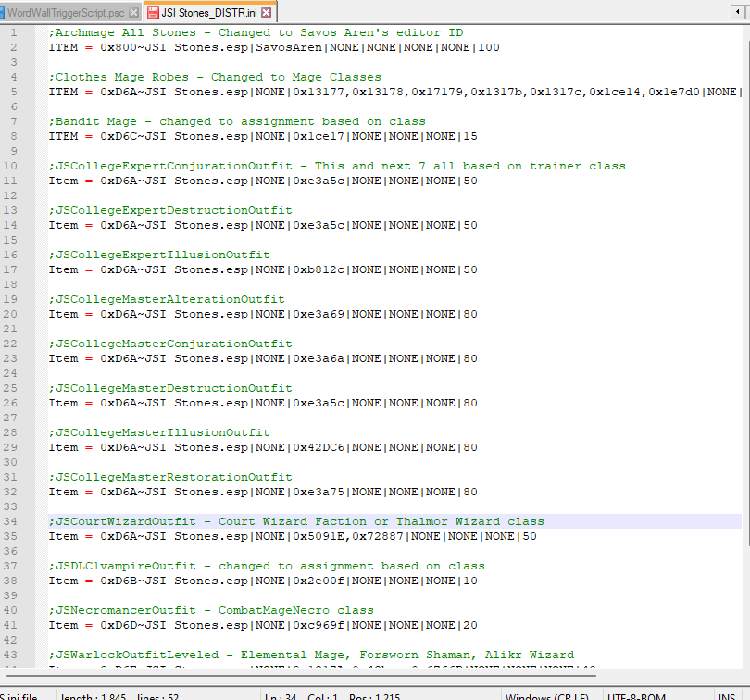The image size is (750, 700).
Task: Click the ';JSWarlockOutfitLeveled' comment line
Action: point(311,655)
